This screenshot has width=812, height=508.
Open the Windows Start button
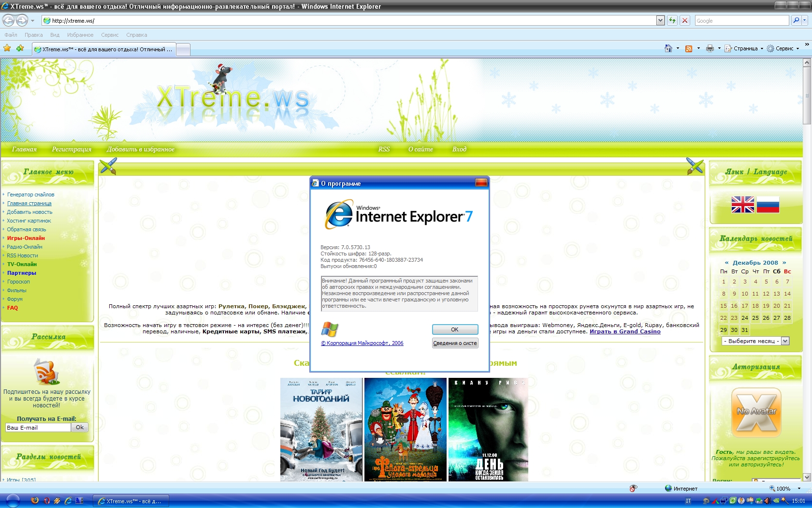pyautogui.click(x=13, y=501)
